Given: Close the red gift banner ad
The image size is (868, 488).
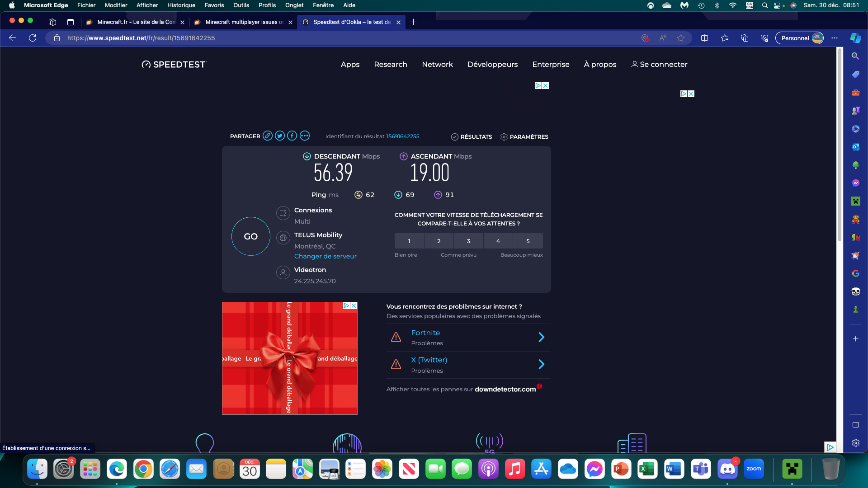Looking at the screenshot, I should 354,305.
